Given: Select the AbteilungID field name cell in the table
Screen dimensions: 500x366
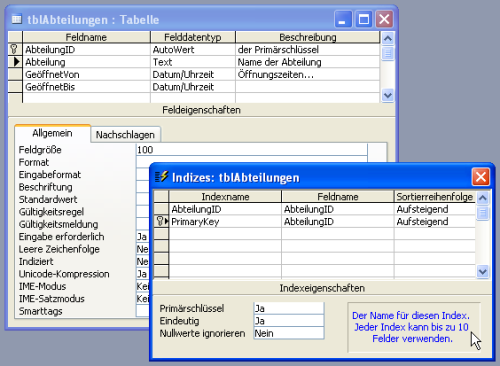Looking at the screenshot, I should pos(86,50).
